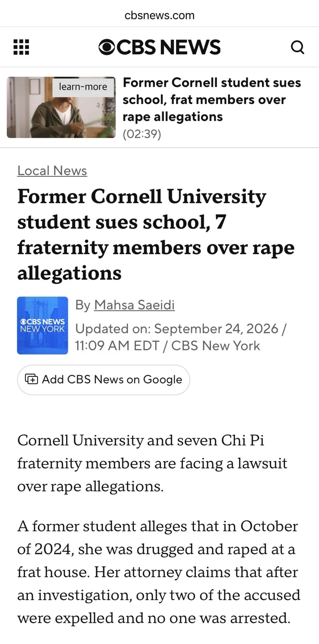Open the Cornell video thumbnail

coord(61,107)
